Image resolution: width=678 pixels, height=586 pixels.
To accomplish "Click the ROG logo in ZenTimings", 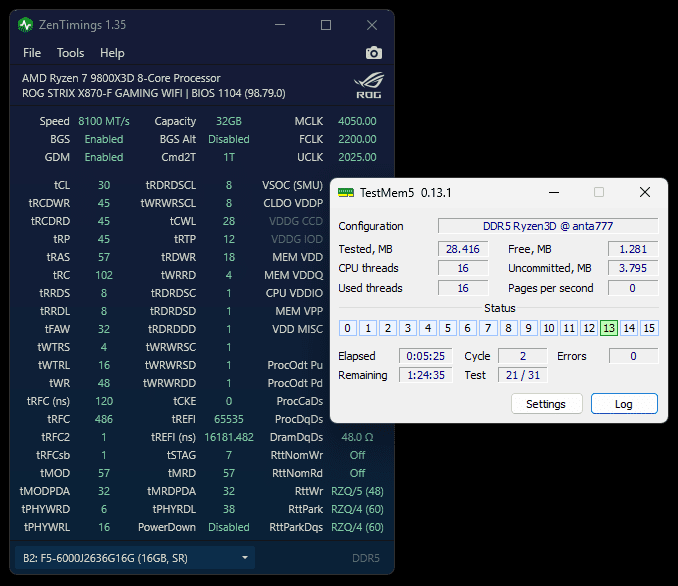I will click(x=368, y=85).
